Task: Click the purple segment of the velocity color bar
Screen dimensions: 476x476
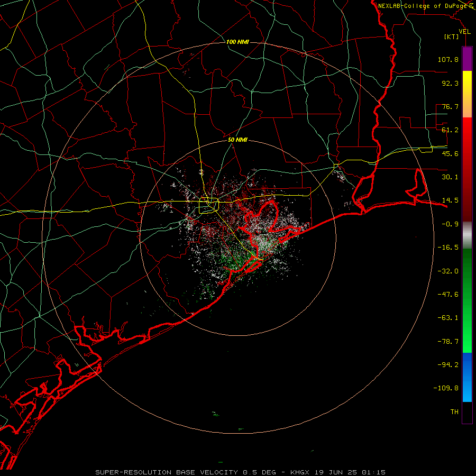Action: [467, 59]
